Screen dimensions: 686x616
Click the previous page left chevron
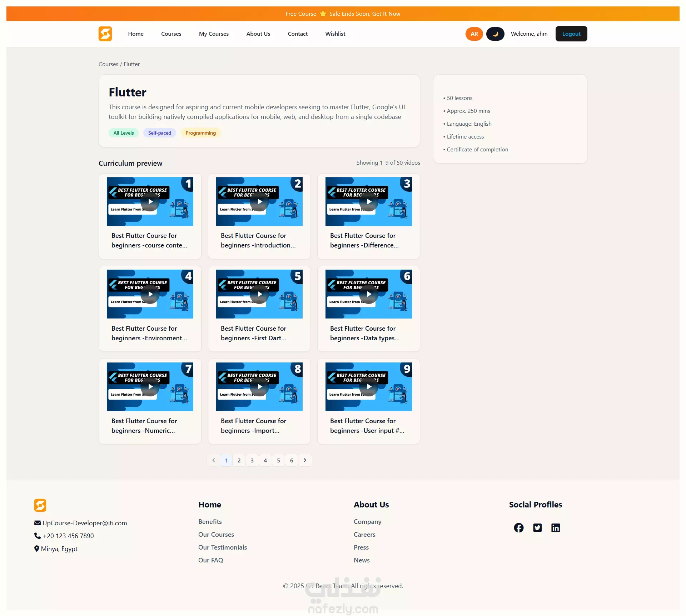pyautogui.click(x=213, y=460)
